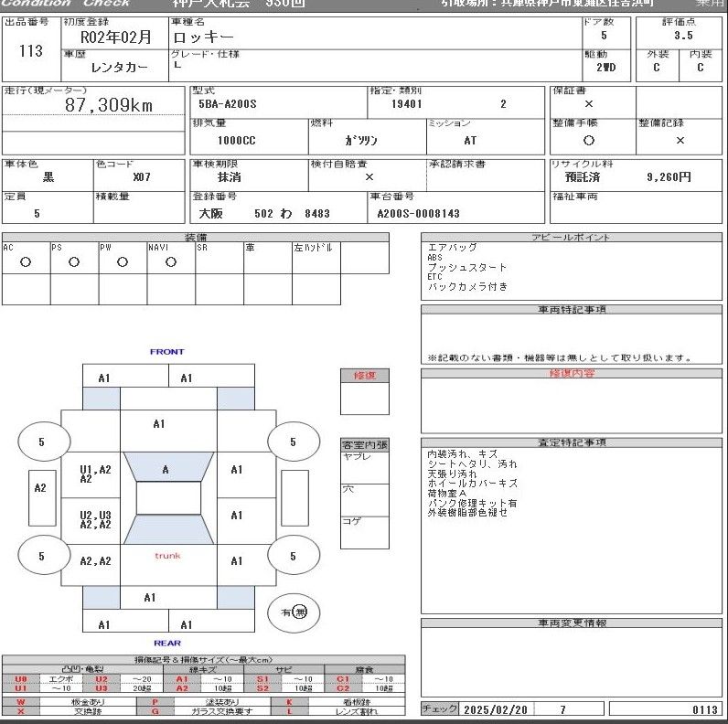Click the color code X07 field

(142, 177)
